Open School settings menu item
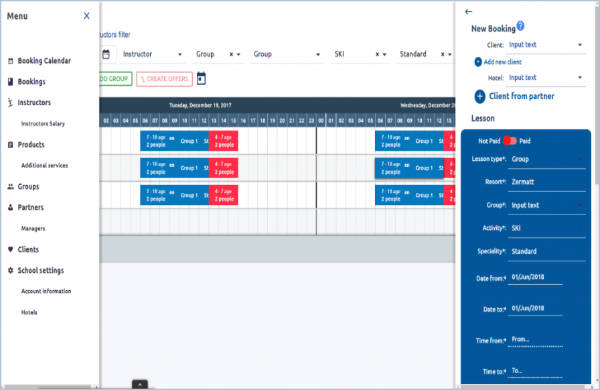This screenshot has height=390, width=600. (41, 270)
